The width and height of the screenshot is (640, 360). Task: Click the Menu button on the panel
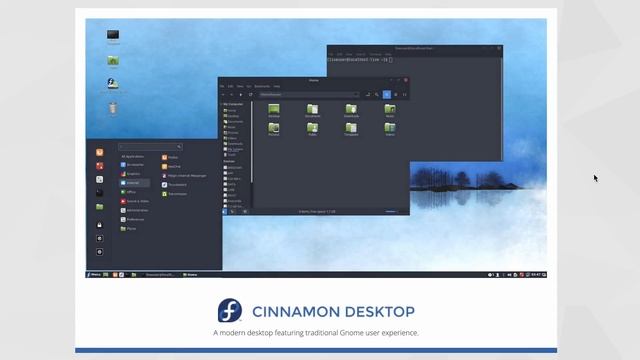coord(93,275)
